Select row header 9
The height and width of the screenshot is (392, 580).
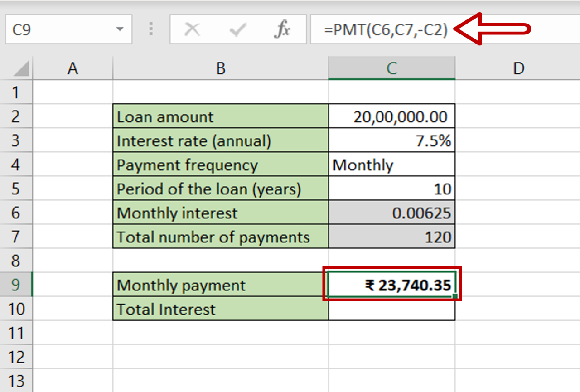click(x=17, y=285)
